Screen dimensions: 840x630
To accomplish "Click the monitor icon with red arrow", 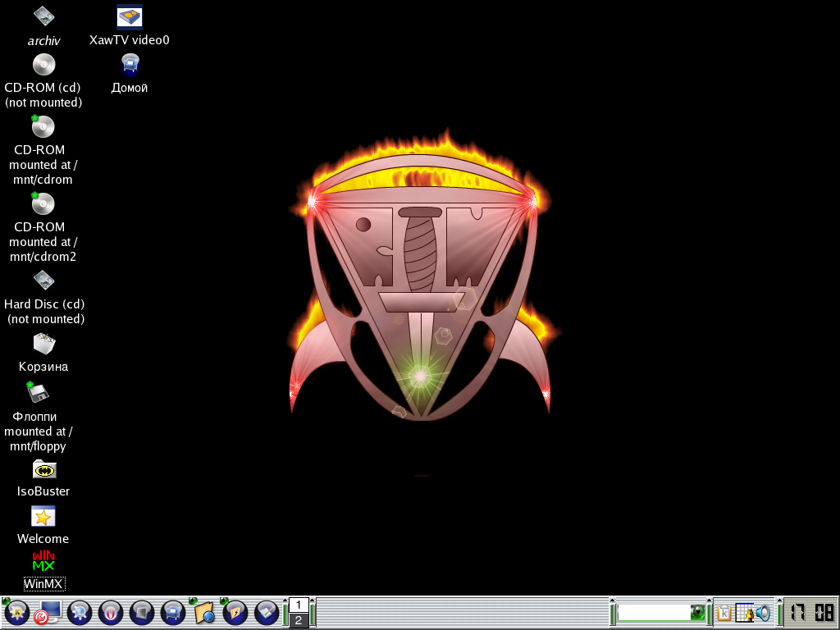I will click(x=48, y=612).
